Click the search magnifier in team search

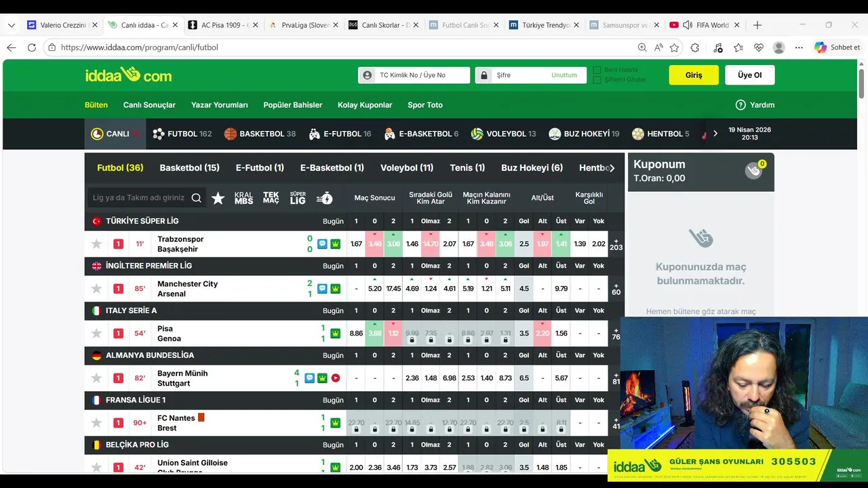tap(196, 198)
